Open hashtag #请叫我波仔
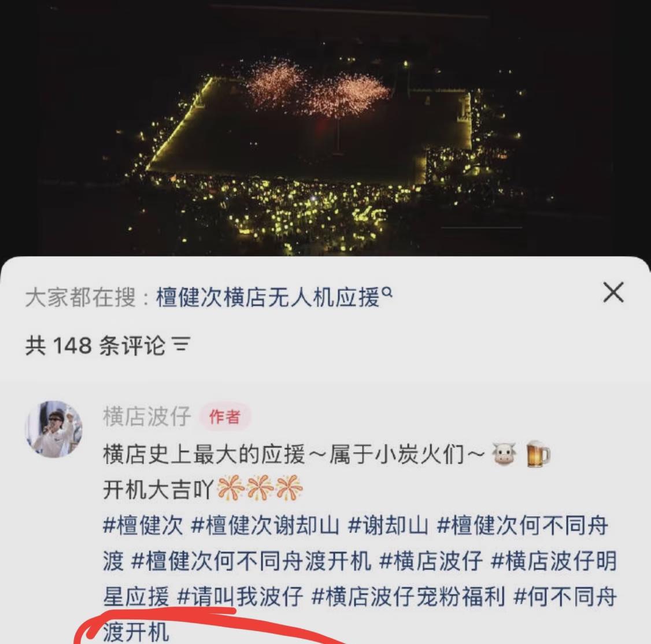Image resolution: width=651 pixels, height=644 pixels. pyautogui.click(x=239, y=597)
